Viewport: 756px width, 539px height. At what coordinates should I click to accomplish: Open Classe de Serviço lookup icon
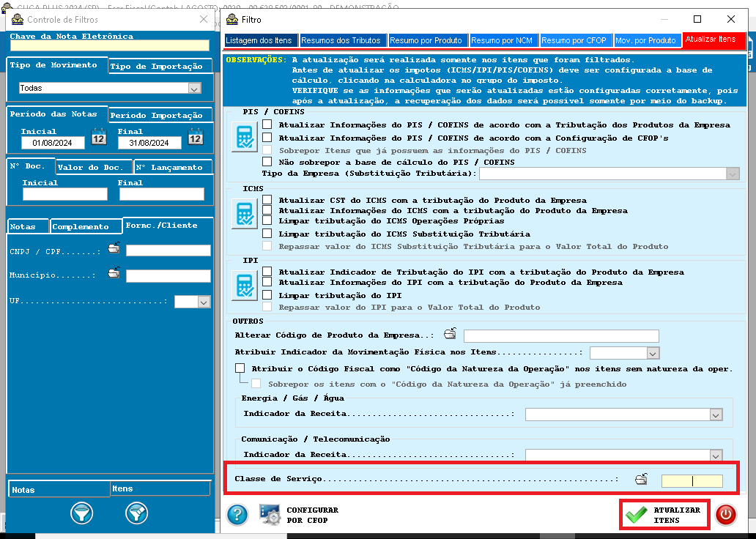coord(641,479)
